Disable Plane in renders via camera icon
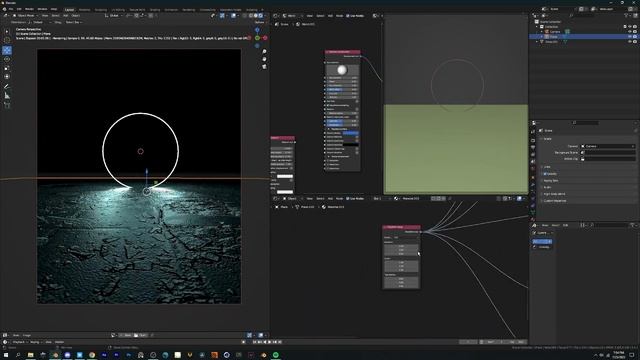Screen dimensions: 640x360 point(635,37)
